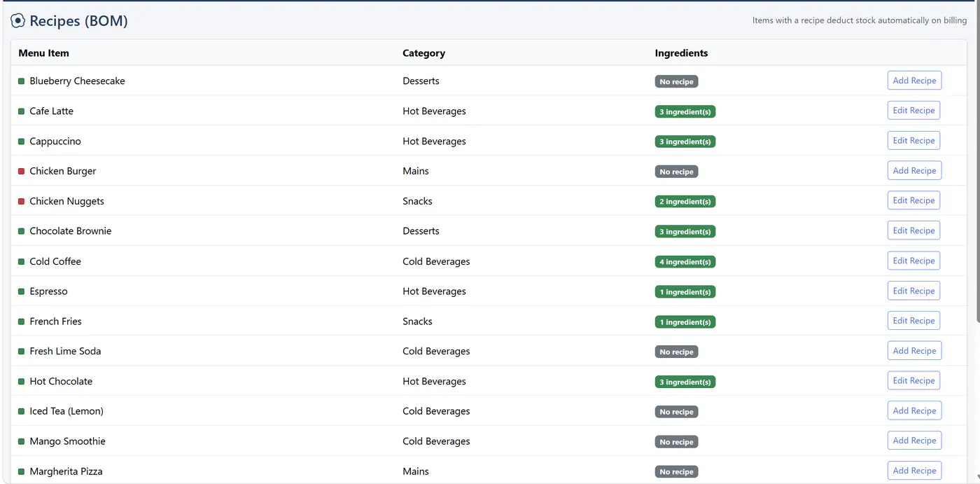Add a recipe for Iced Tea (Lemon)
Screen dimensions: 980x484
click(914, 411)
